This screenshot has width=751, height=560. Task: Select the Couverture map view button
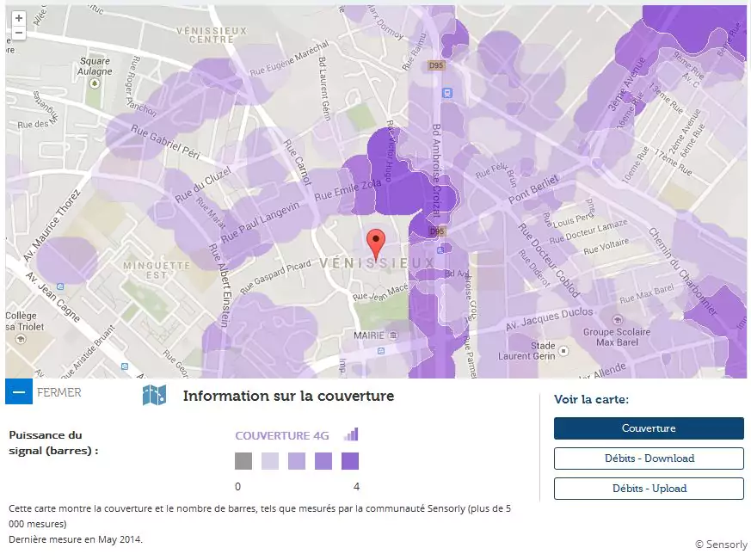pyautogui.click(x=649, y=428)
